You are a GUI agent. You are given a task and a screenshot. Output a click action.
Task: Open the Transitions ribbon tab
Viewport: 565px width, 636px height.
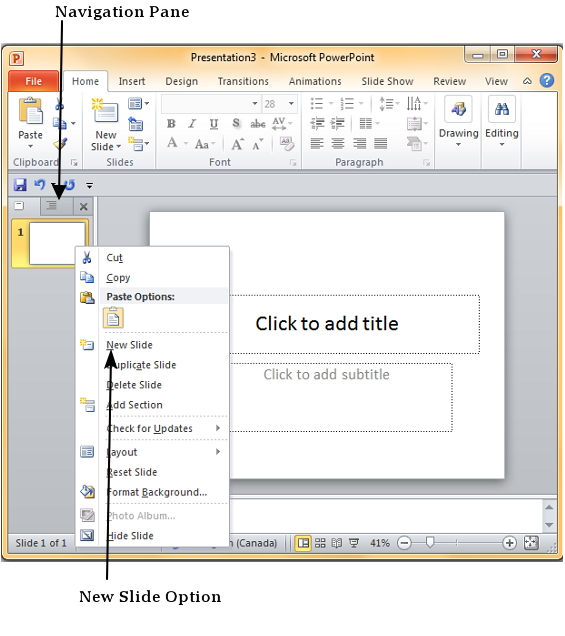[x=243, y=81]
